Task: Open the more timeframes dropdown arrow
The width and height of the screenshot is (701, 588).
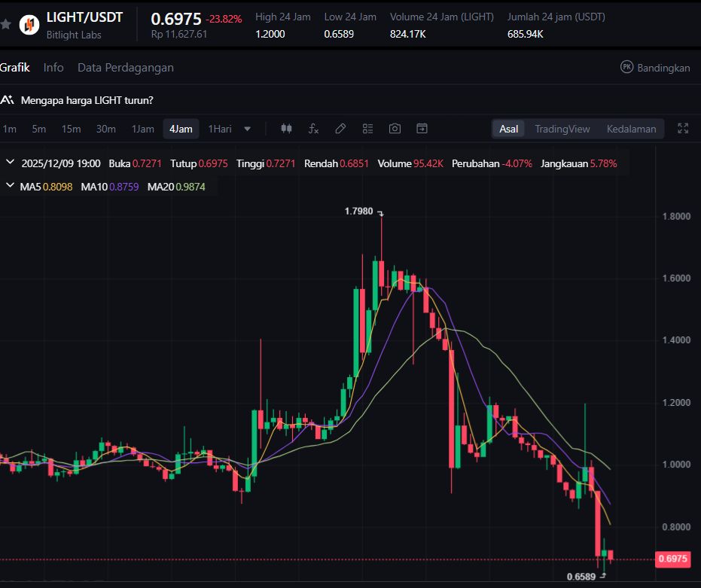Action: click(x=247, y=129)
